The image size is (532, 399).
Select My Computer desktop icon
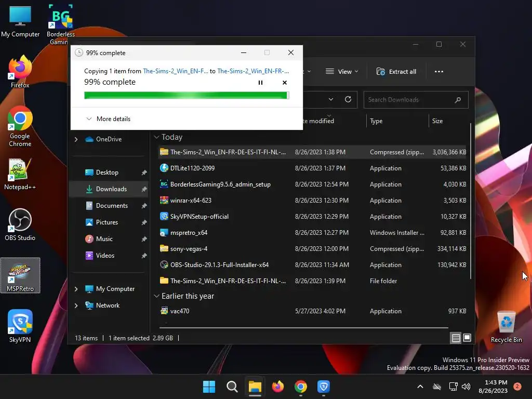[x=20, y=22]
